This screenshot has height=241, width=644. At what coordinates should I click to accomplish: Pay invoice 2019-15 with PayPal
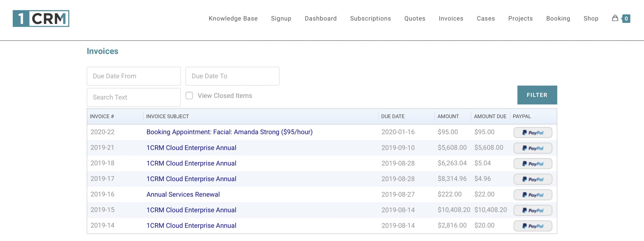(x=533, y=210)
